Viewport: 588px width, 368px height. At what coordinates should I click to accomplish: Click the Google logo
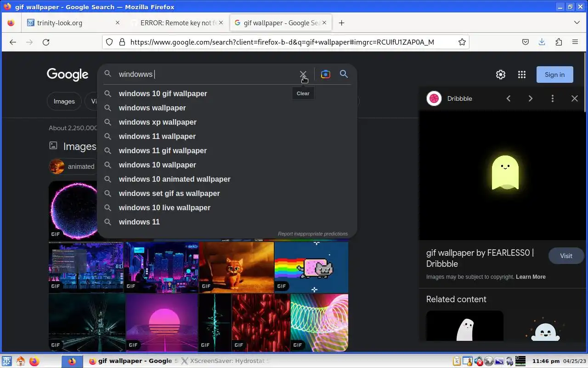68,75
